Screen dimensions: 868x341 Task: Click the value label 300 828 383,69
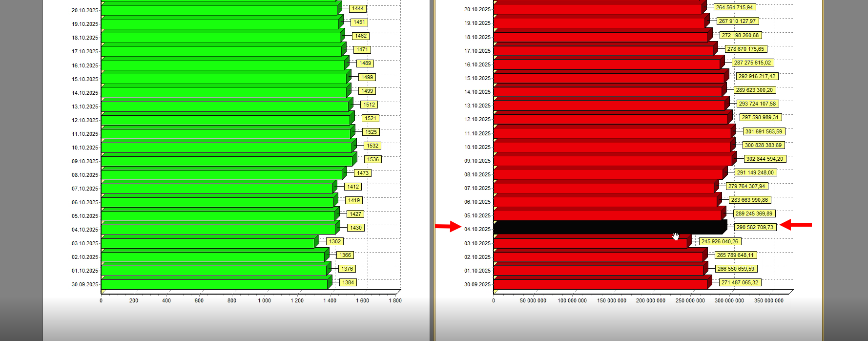point(763,145)
